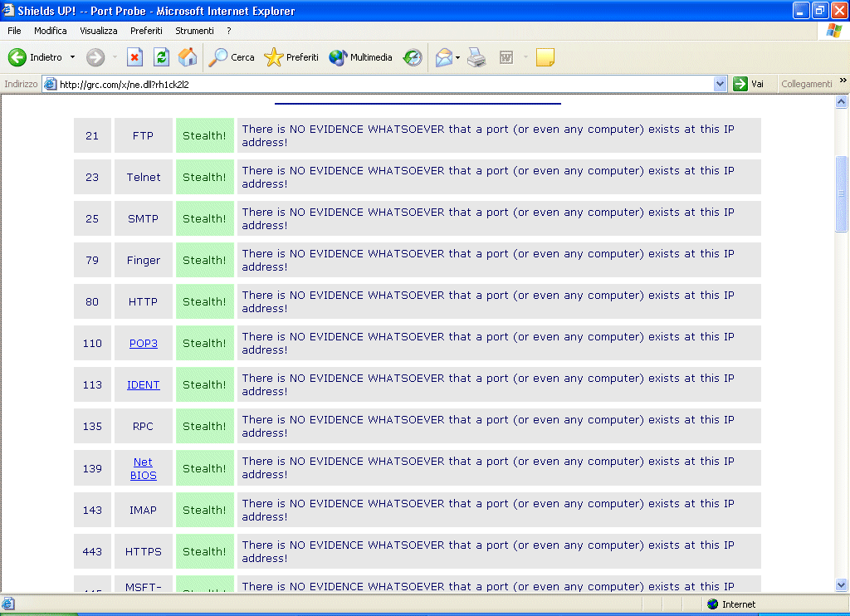Screen dimensions: 850x616
Task: Click in the address URL field
Action: 385,84
